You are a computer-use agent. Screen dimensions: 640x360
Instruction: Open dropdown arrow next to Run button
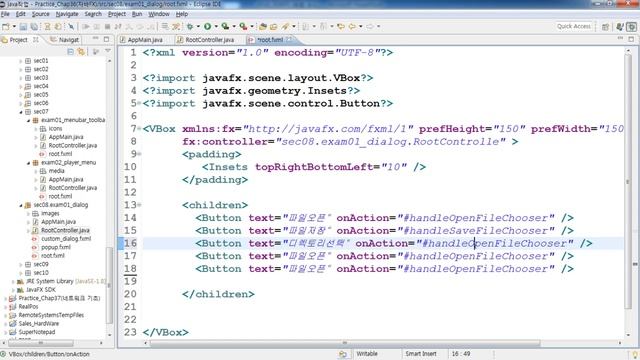pos(216,27)
